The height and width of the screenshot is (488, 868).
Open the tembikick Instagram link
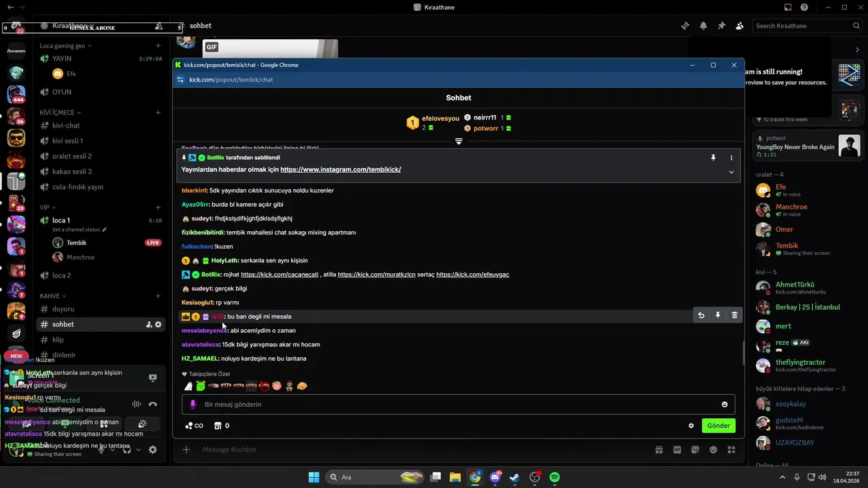[x=340, y=169]
